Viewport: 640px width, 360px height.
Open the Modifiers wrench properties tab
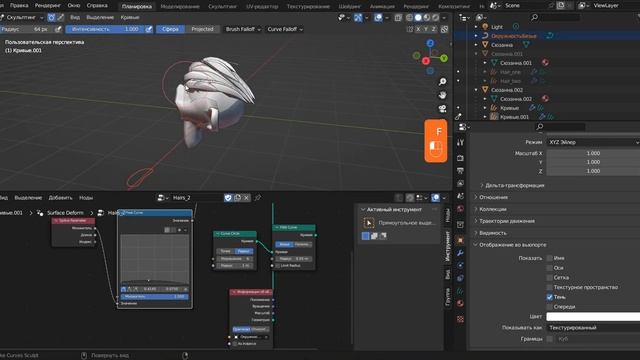click(x=460, y=253)
